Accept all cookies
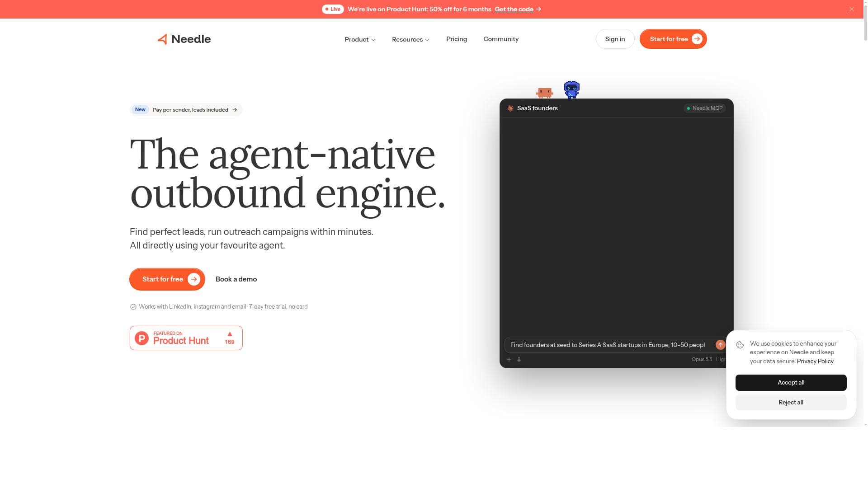The height and width of the screenshot is (488, 868). [x=791, y=383]
